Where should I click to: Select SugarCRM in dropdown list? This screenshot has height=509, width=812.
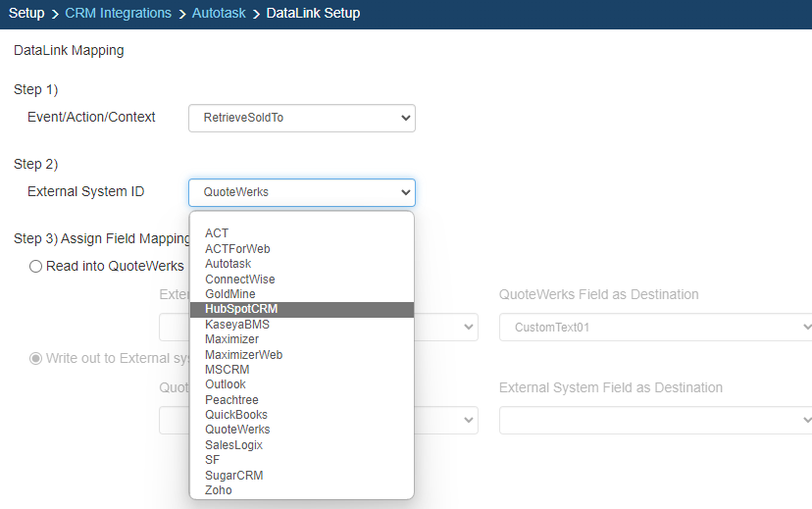click(x=233, y=475)
